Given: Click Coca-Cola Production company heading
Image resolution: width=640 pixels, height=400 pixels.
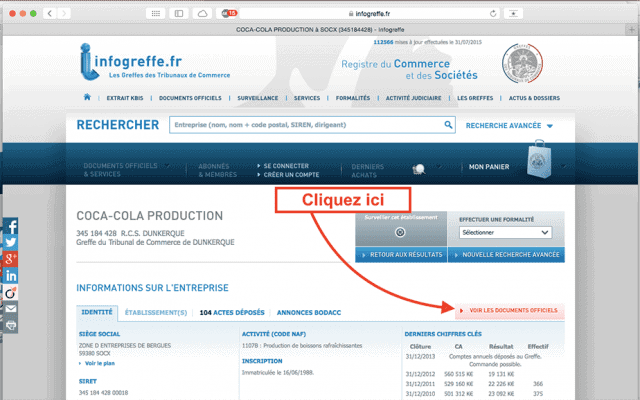Looking at the screenshot, I should point(149,216).
